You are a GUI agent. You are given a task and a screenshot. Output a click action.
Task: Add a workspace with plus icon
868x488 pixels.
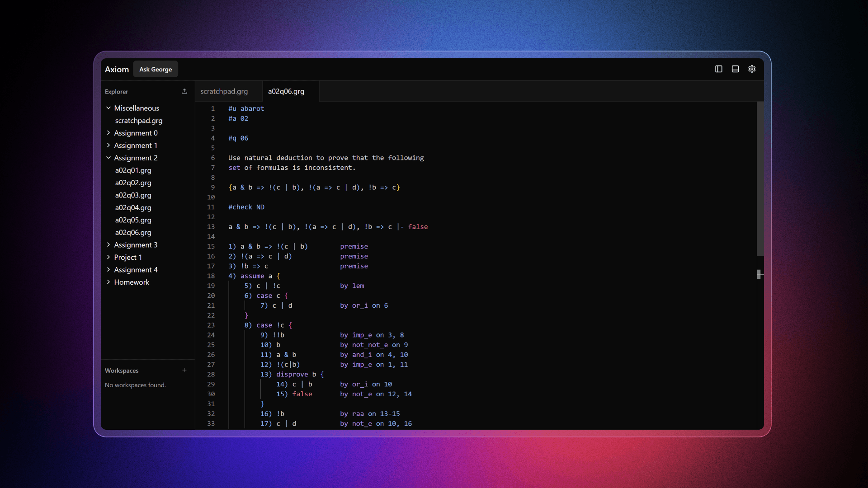(x=184, y=371)
